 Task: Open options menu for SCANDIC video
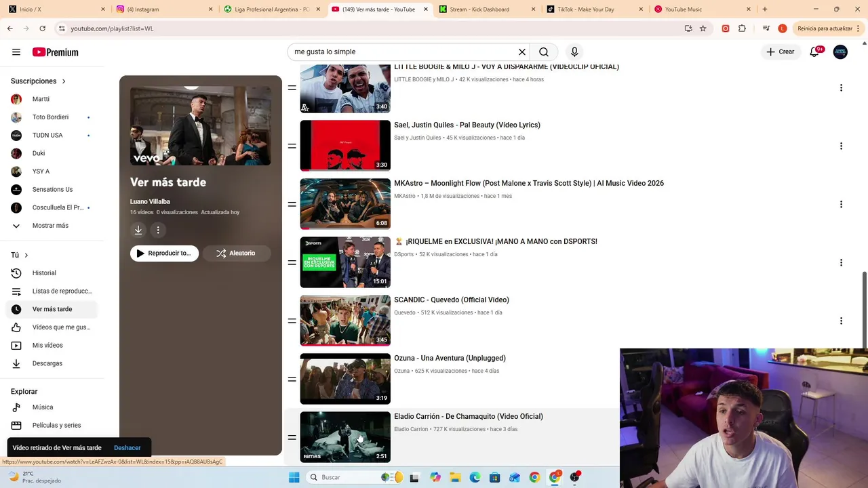click(841, 321)
